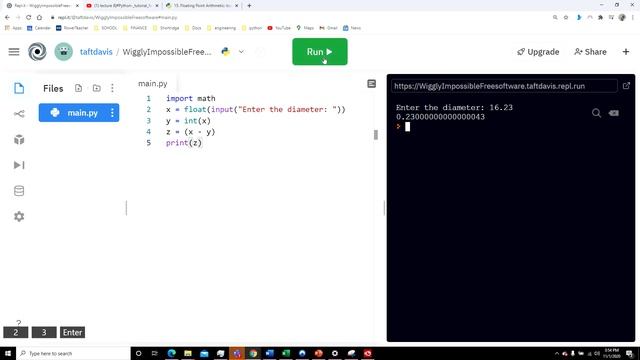
Task: Click the WigglyImpossibleFree repl title
Action: pyautogui.click(x=167, y=52)
